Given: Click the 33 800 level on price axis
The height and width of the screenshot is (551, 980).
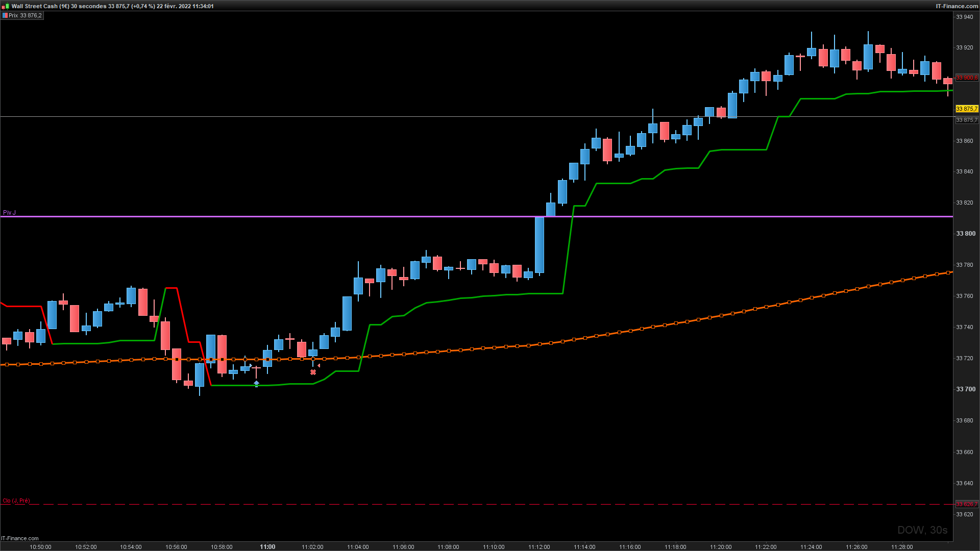Looking at the screenshot, I should (965, 234).
